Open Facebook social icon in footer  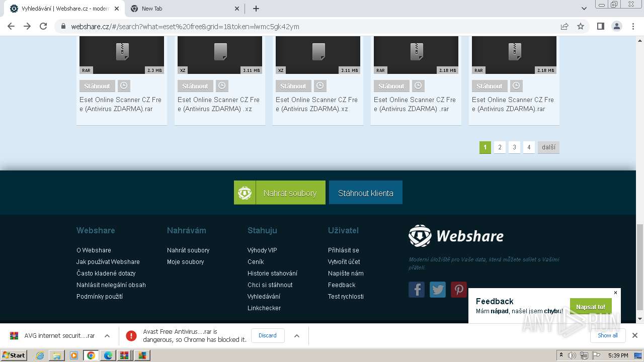pyautogui.click(x=417, y=290)
